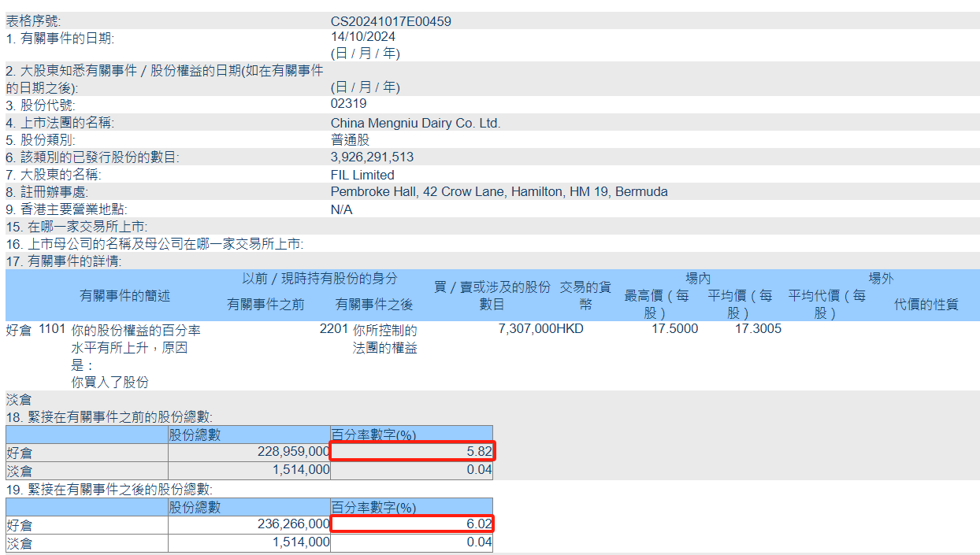
Task: Select label 6. 該類別的已發行股份的數目
Action: tap(93, 157)
